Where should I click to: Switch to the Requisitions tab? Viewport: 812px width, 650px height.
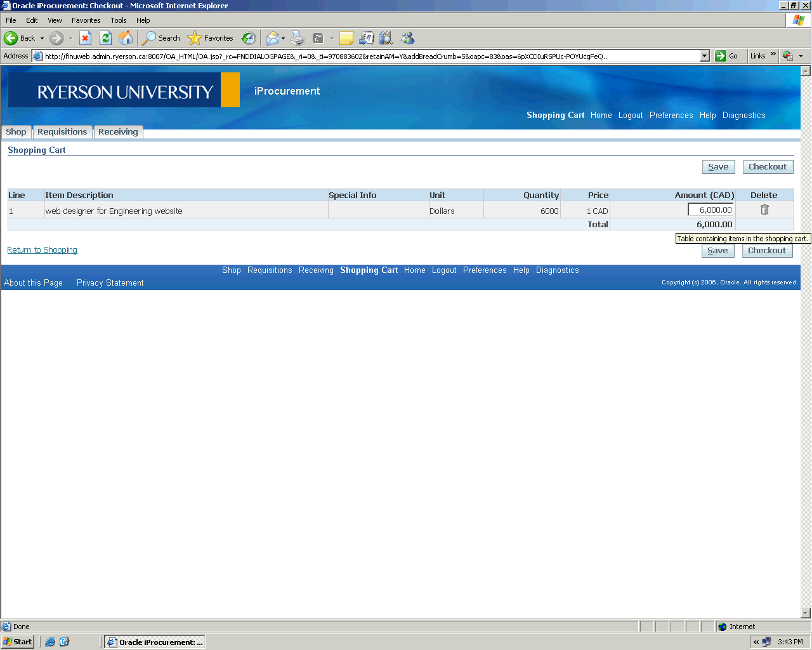[62, 132]
